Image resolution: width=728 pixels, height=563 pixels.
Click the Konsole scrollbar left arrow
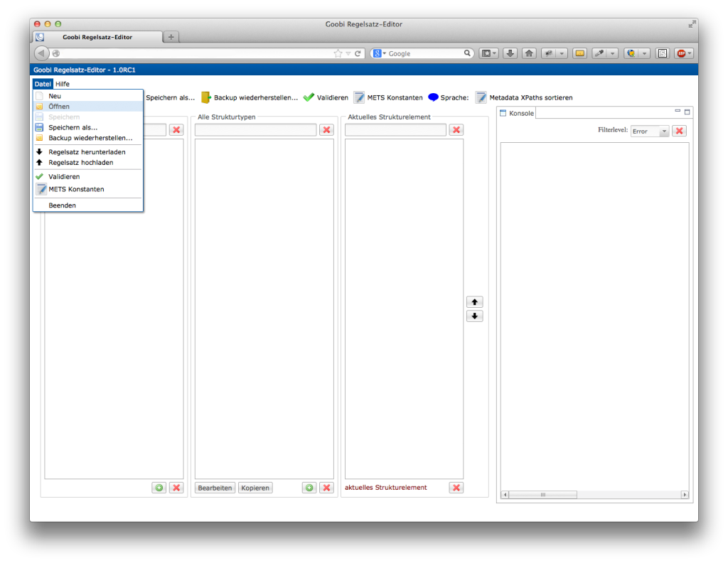coord(505,495)
